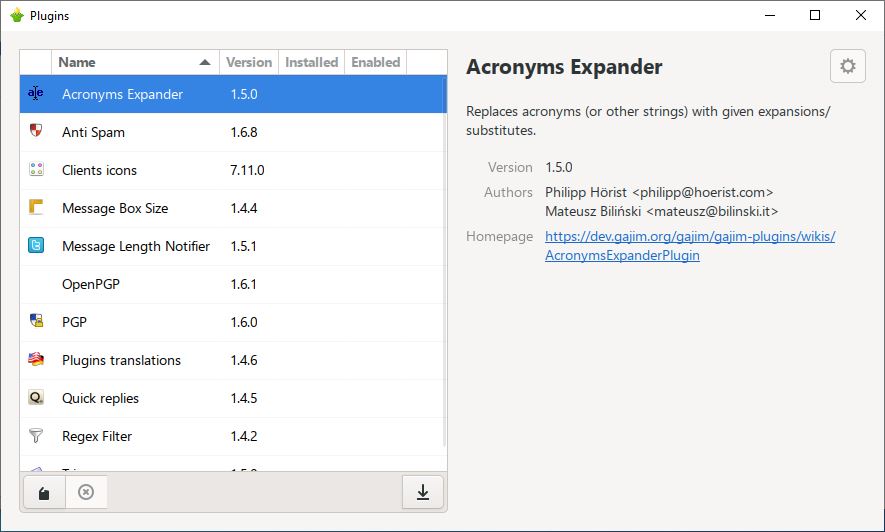Click the Clients icons plugin icon
The height and width of the screenshot is (532, 885).
36,169
